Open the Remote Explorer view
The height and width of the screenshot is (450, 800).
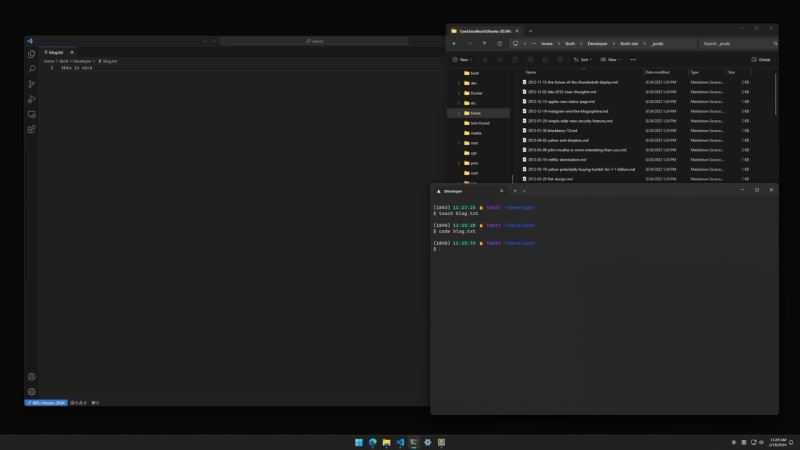(x=32, y=114)
